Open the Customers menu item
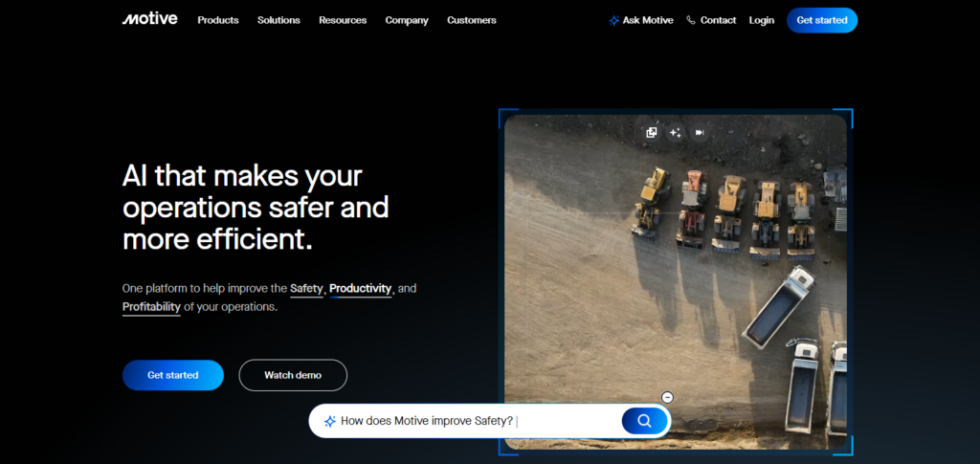 (x=472, y=20)
